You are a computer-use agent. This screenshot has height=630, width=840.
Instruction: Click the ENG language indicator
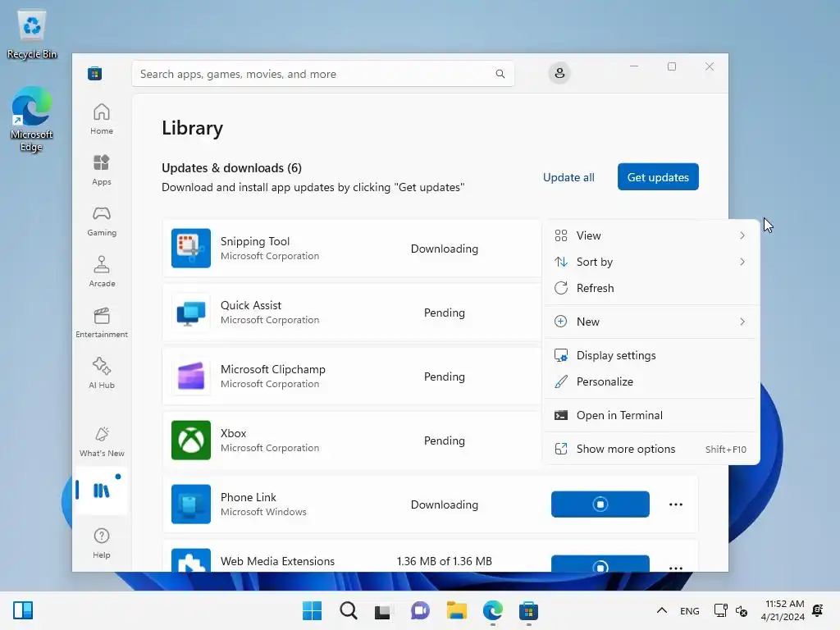coord(689,610)
